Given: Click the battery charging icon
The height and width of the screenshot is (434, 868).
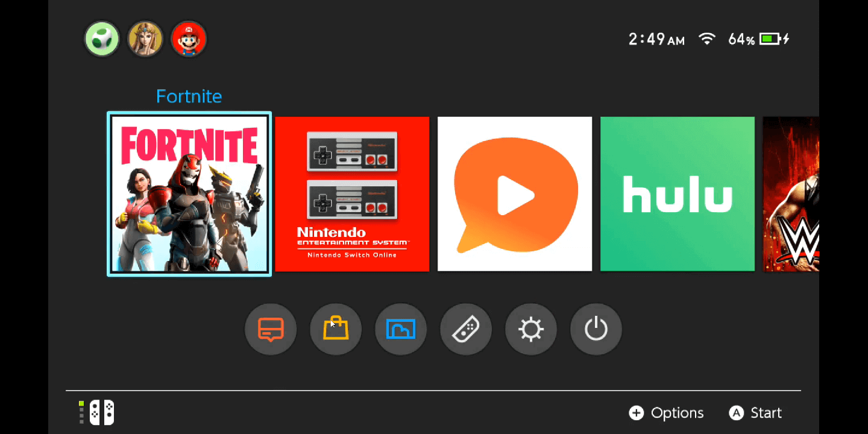Looking at the screenshot, I should pyautogui.click(x=775, y=39).
